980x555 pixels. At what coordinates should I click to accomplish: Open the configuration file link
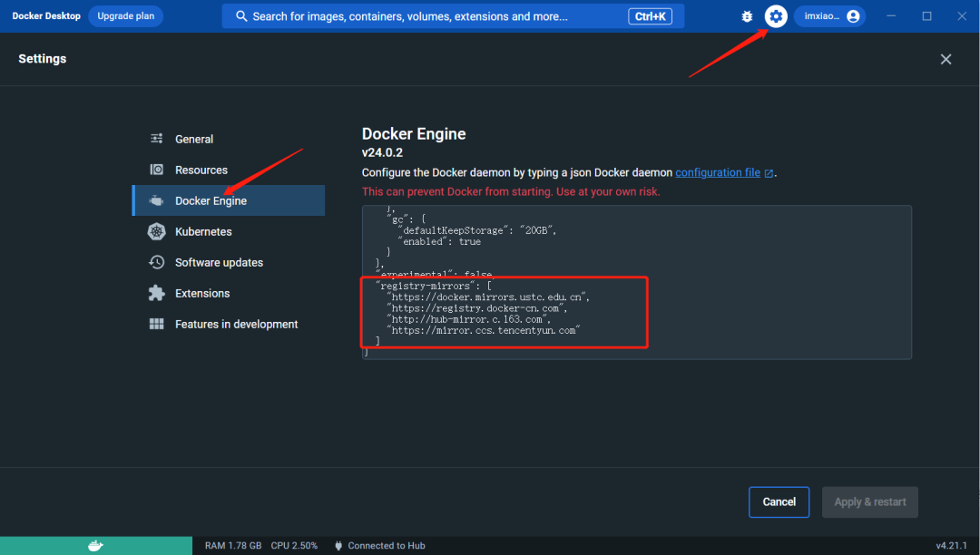(x=718, y=172)
